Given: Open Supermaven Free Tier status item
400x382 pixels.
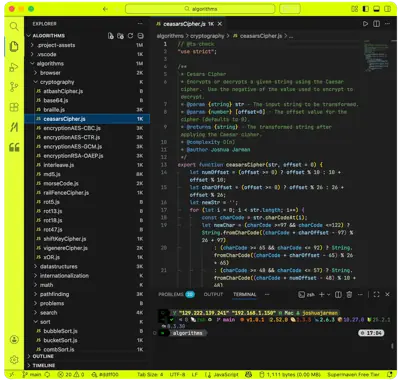Looking at the screenshot, I should [x=353, y=375].
